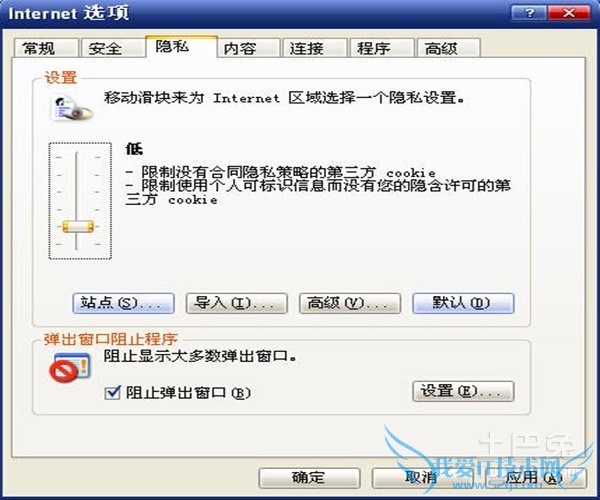Click the help question mark button

tap(530, 14)
